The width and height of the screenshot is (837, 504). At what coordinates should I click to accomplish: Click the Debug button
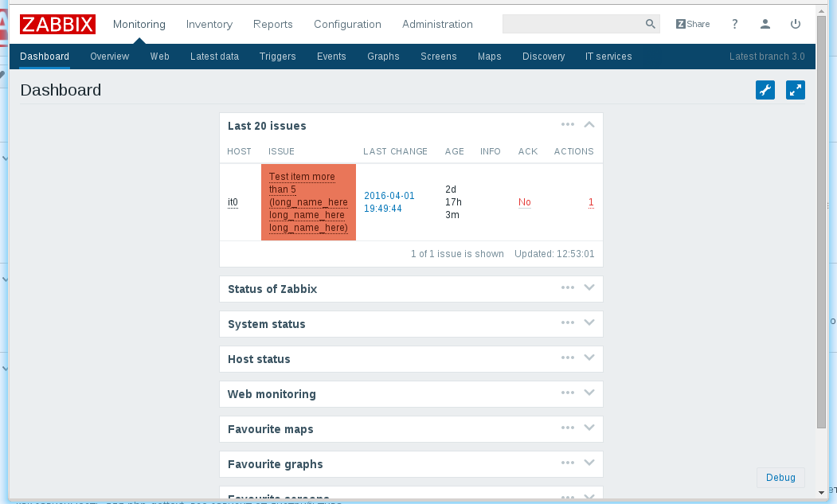(x=780, y=477)
